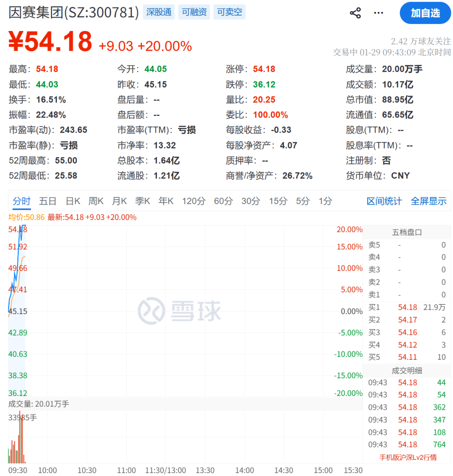
Task: Click the 可卖空 tag
Action: click(229, 12)
